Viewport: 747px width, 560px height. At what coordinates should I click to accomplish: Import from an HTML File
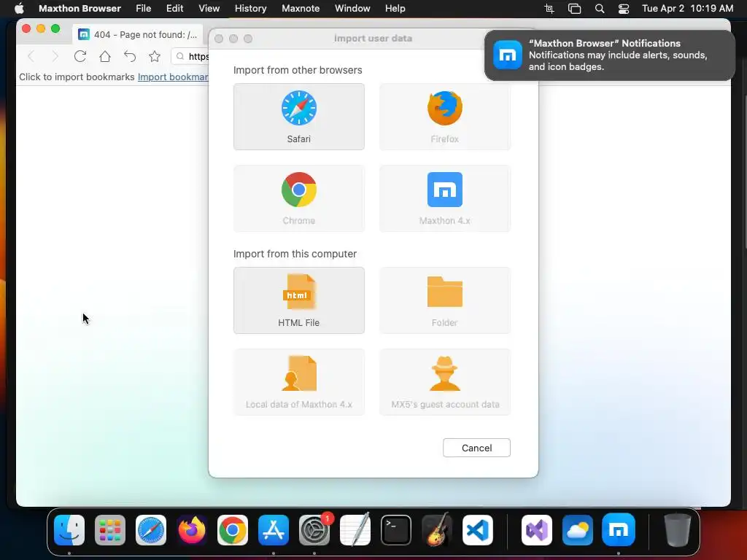tap(298, 300)
